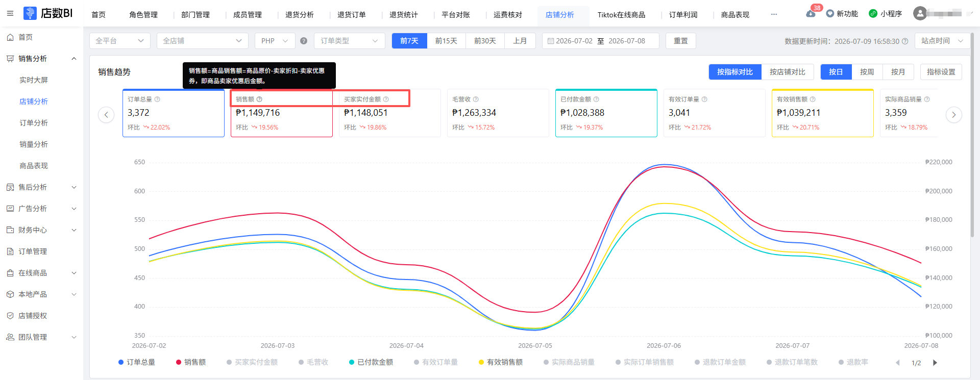Switch to 按店铺对比 comparison mode
This screenshot has height=380, width=980.
788,72
